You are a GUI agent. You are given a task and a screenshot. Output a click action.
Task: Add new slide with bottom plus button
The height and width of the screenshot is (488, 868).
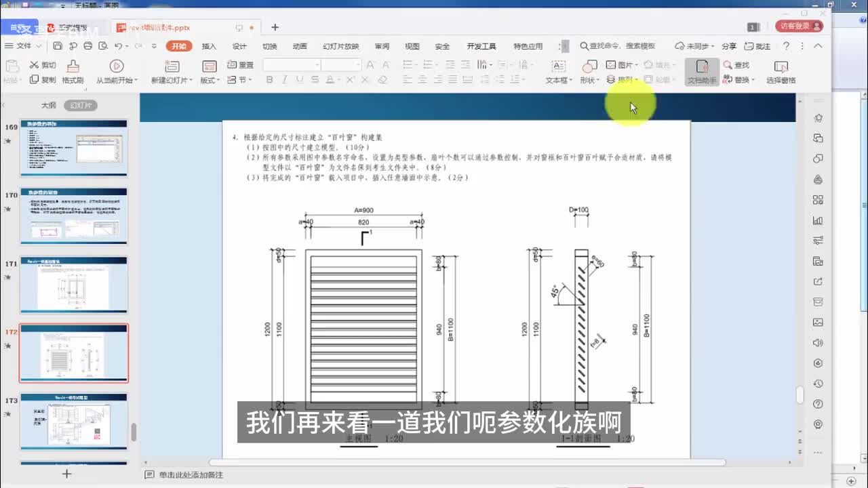pyautogui.click(x=66, y=474)
